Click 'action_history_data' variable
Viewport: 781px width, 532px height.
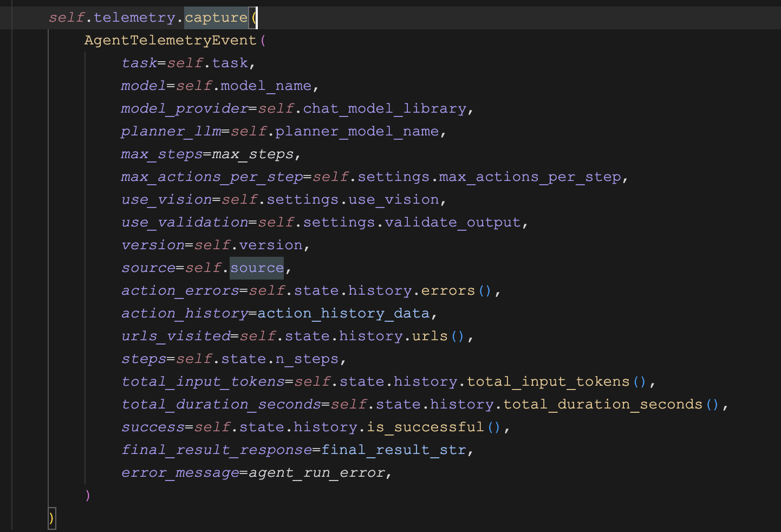coord(343,314)
